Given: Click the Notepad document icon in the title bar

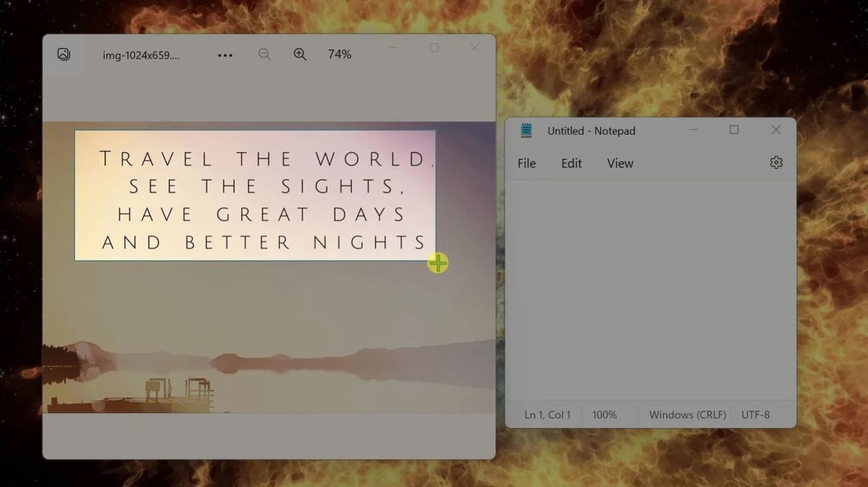Looking at the screenshot, I should tap(526, 130).
